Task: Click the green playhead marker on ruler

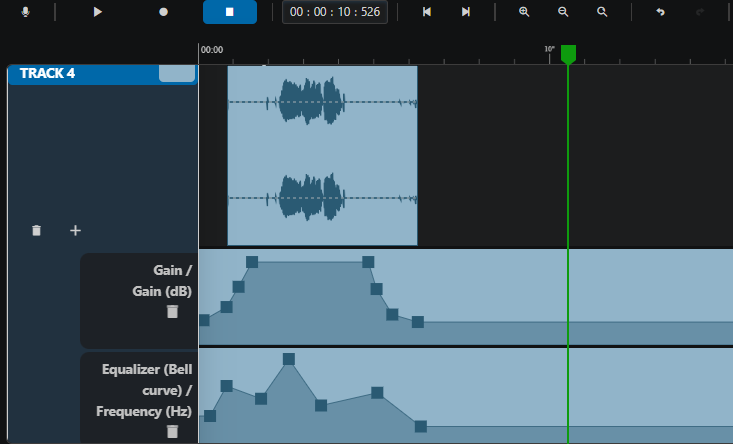Action: coord(568,54)
